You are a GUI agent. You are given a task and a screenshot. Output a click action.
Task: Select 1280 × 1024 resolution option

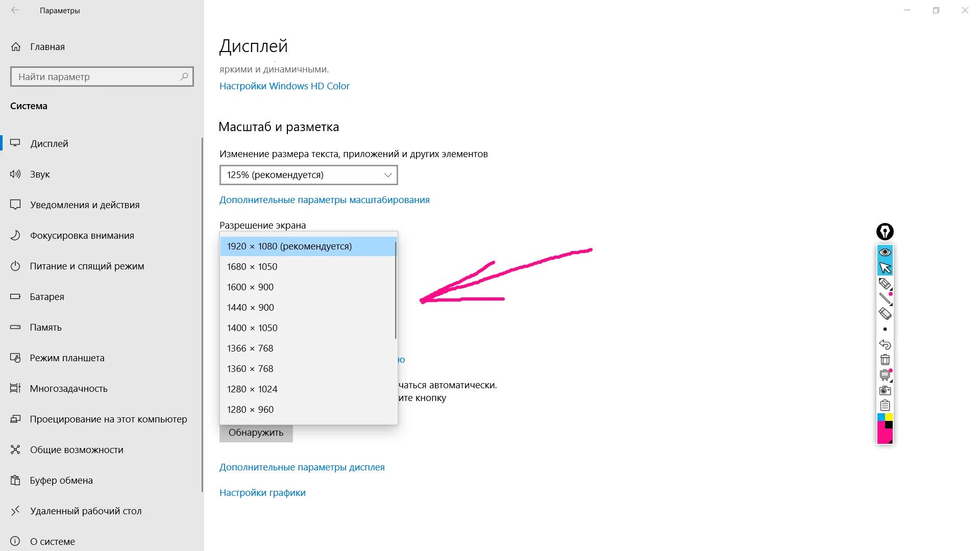(x=252, y=389)
